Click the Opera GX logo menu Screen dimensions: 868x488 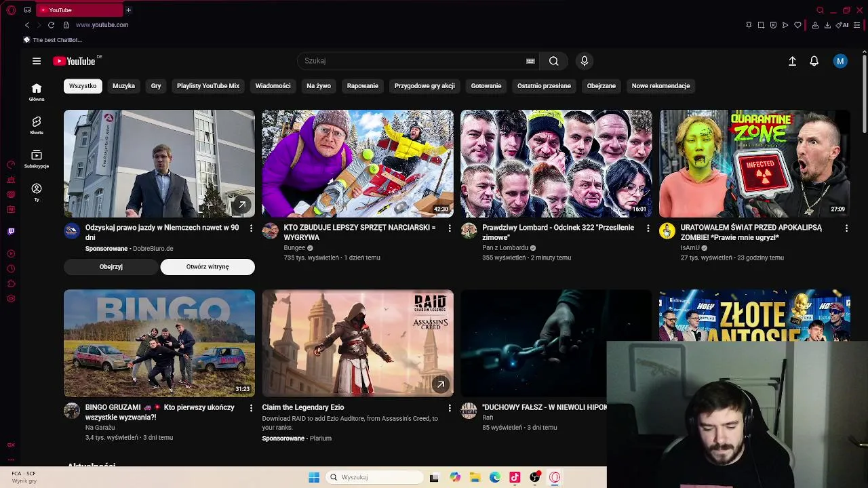11,10
